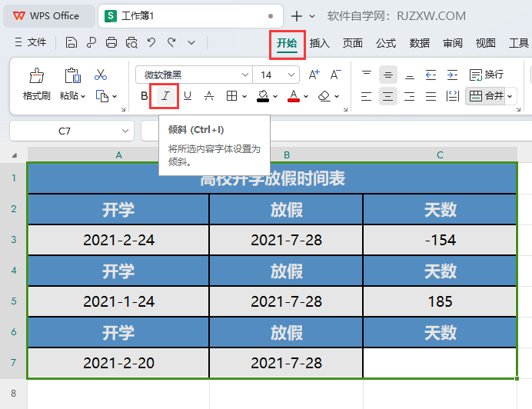Expand the fill color dropdown arrow

[275, 97]
